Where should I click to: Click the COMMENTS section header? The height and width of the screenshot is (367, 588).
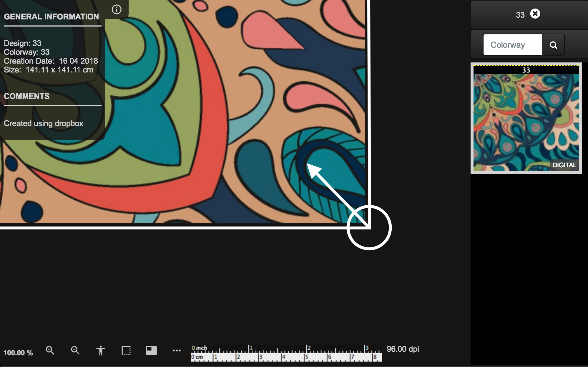(x=27, y=96)
